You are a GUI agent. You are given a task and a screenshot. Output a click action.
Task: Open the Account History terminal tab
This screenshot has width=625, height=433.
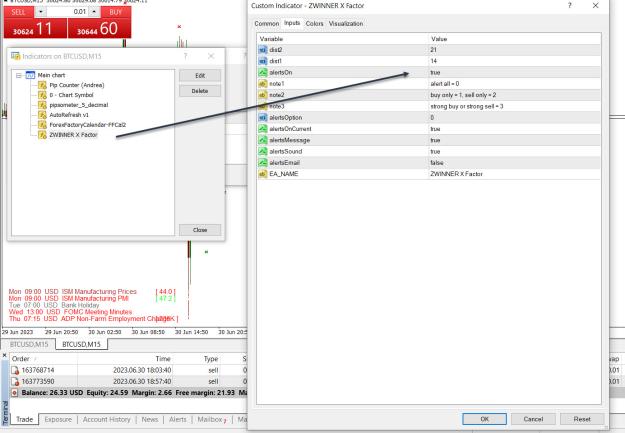click(x=106, y=419)
